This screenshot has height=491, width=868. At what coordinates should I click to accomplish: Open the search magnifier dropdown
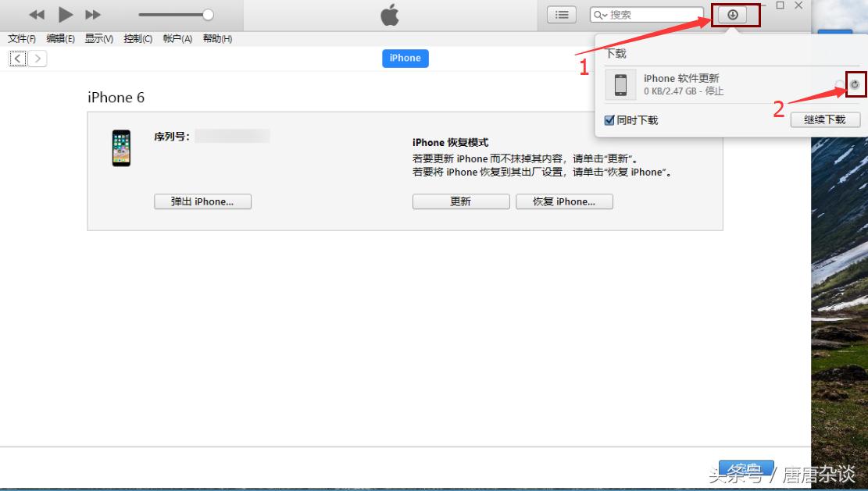click(x=601, y=15)
